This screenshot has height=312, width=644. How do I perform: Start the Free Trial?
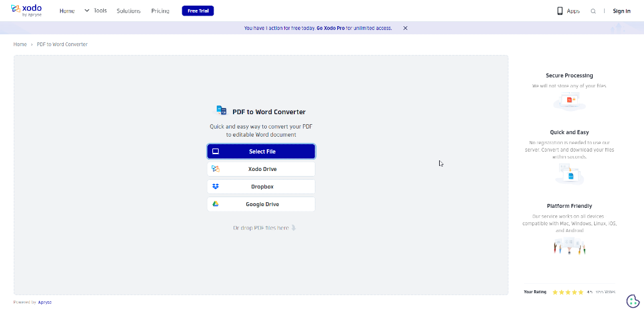(198, 11)
